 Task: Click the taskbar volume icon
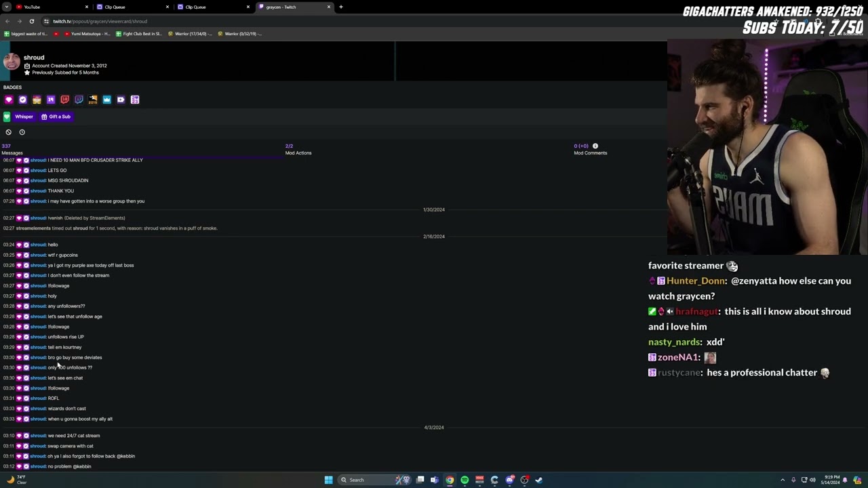[x=812, y=480]
